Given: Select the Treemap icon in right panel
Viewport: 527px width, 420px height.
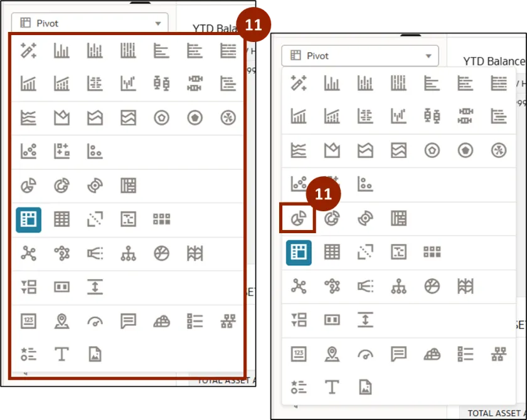Looking at the screenshot, I should [399, 218].
